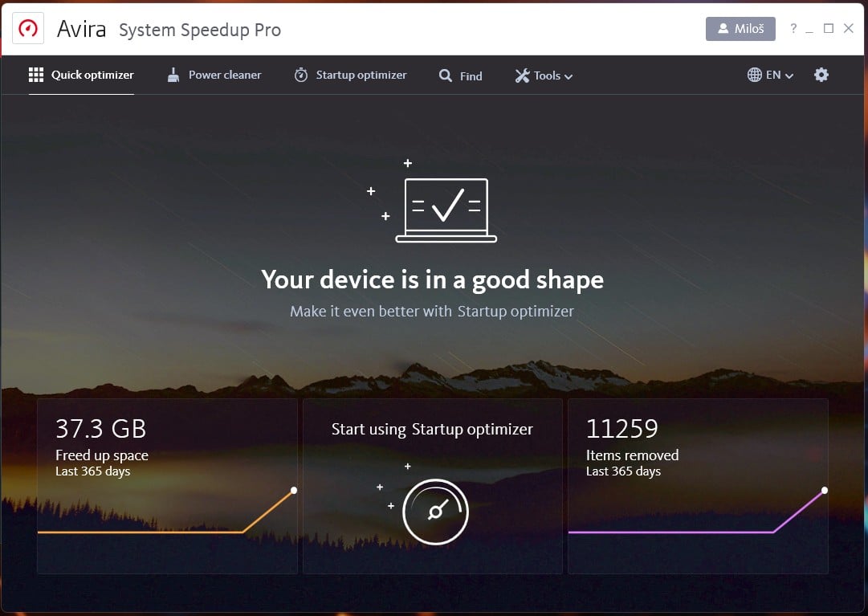Click the globe language icon
868x616 pixels.
click(755, 75)
